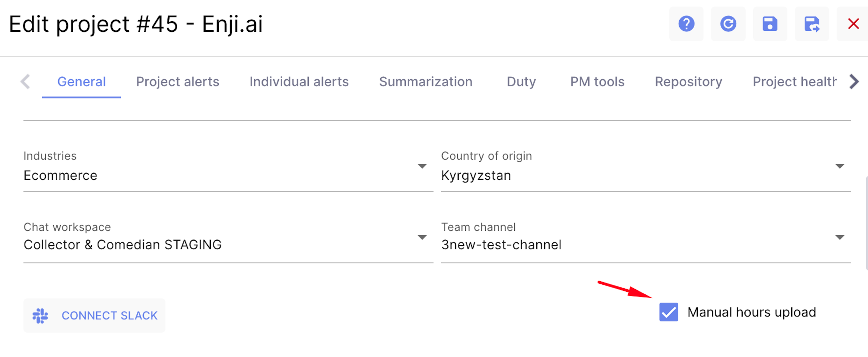Image resolution: width=868 pixels, height=357 pixels.
Task: Close the edit project dialog
Action: click(853, 24)
